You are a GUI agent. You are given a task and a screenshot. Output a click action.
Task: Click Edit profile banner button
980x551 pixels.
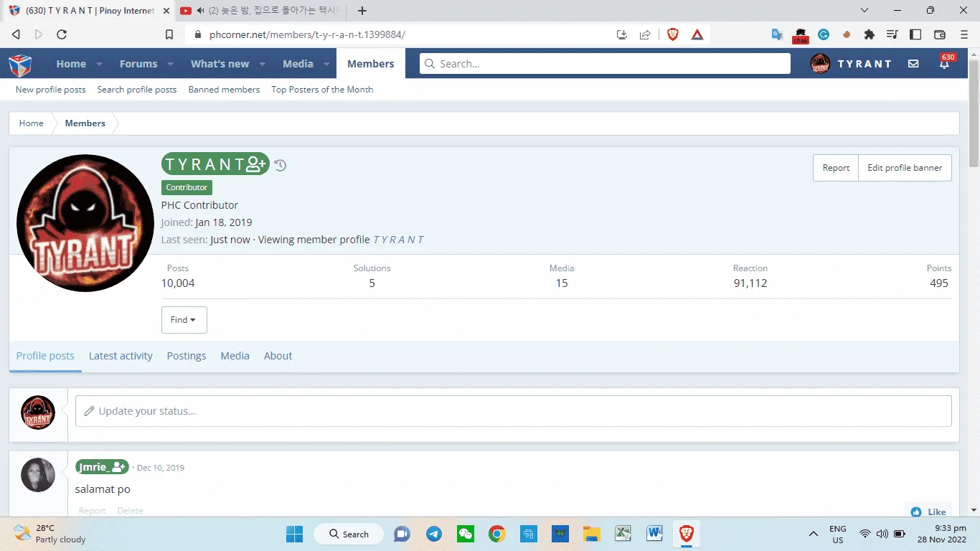coord(905,168)
